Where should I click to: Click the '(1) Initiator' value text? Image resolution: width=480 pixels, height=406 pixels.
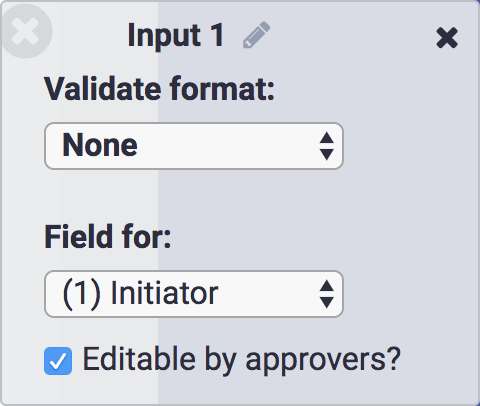point(140,294)
